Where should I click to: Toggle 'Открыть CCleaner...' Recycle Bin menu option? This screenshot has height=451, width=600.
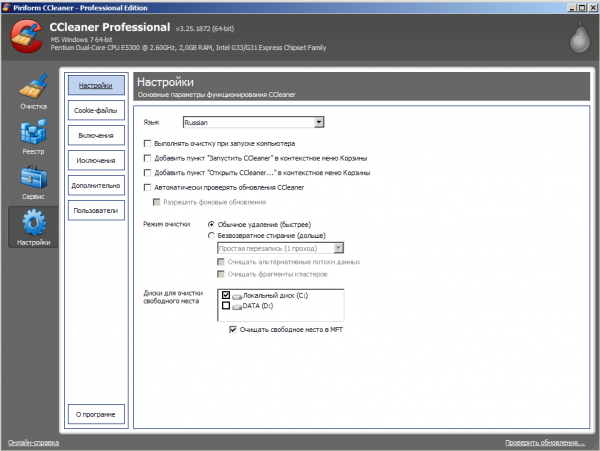147,173
